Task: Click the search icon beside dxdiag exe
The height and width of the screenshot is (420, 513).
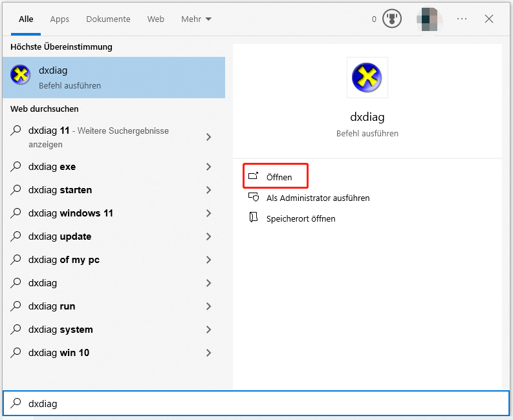Action: (16, 166)
